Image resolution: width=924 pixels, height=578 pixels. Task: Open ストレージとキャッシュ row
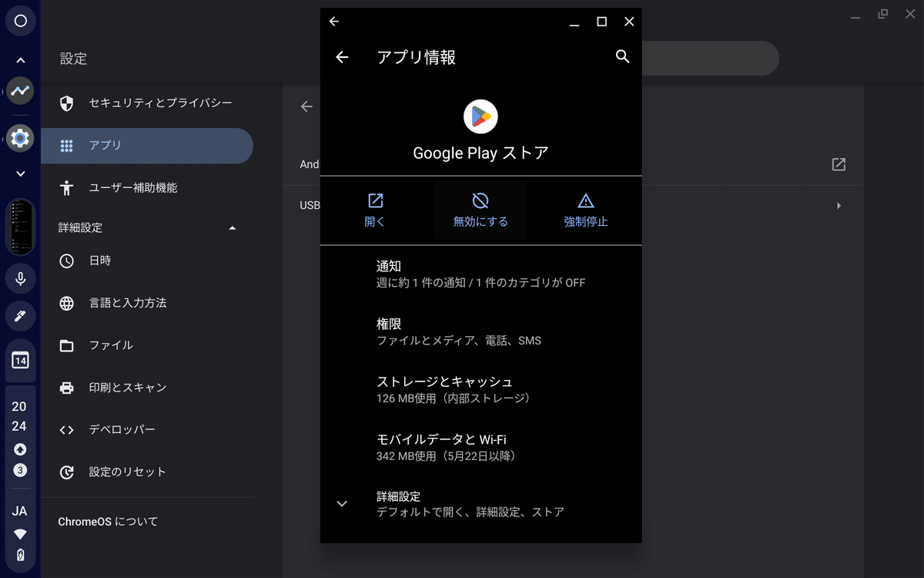coord(480,390)
